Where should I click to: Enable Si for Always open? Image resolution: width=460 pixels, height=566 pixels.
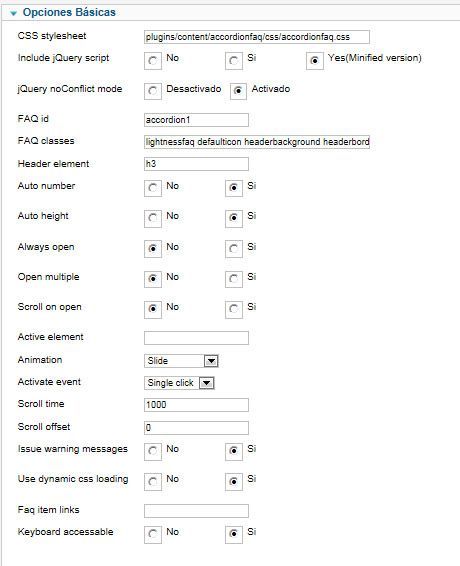click(234, 249)
